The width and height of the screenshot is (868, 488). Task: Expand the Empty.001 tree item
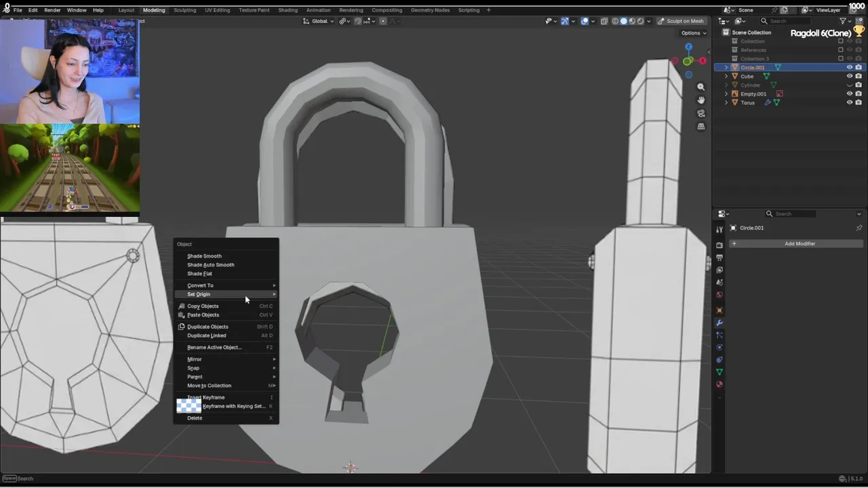726,94
